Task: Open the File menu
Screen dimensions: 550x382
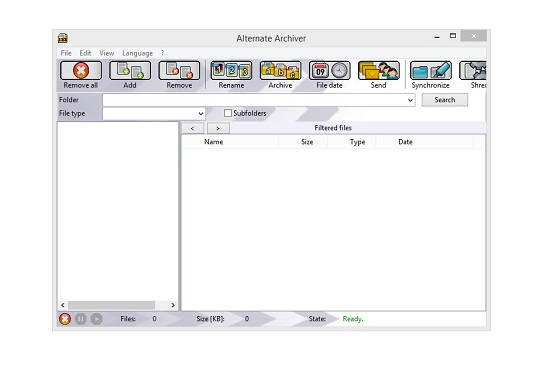Action: 66,53
